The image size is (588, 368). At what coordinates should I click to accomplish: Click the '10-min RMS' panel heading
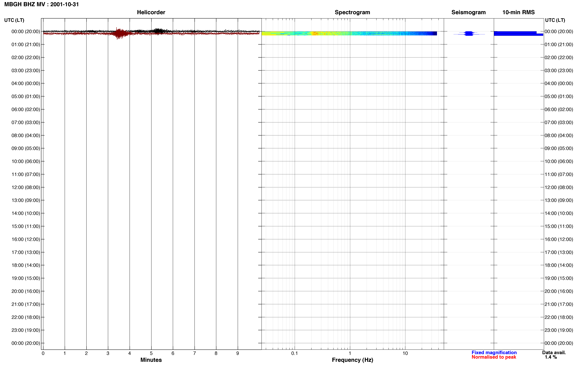click(518, 12)
